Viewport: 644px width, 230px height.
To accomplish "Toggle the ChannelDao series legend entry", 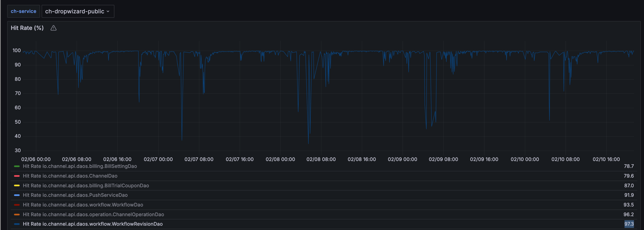I will 70,176.
